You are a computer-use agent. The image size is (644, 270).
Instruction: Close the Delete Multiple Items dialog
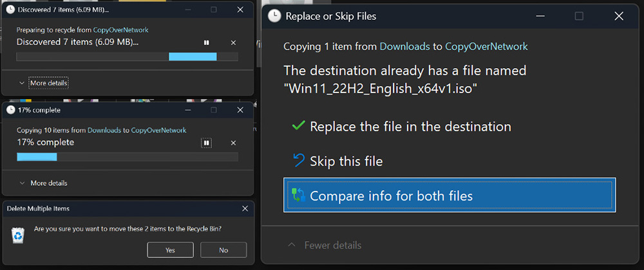click(x=245, y=209)
